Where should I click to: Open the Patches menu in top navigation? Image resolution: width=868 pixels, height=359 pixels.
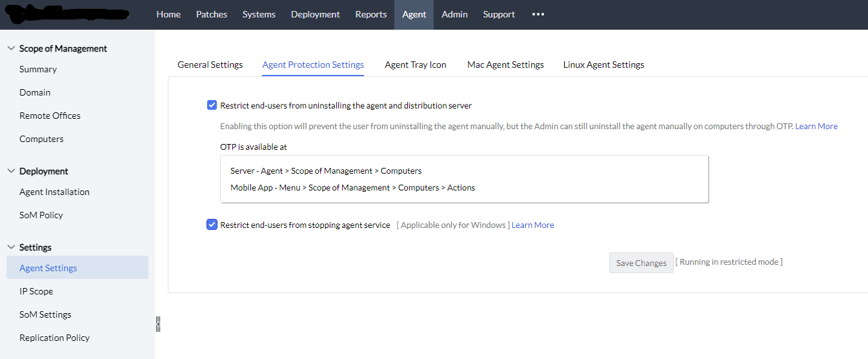click(212, 14)
